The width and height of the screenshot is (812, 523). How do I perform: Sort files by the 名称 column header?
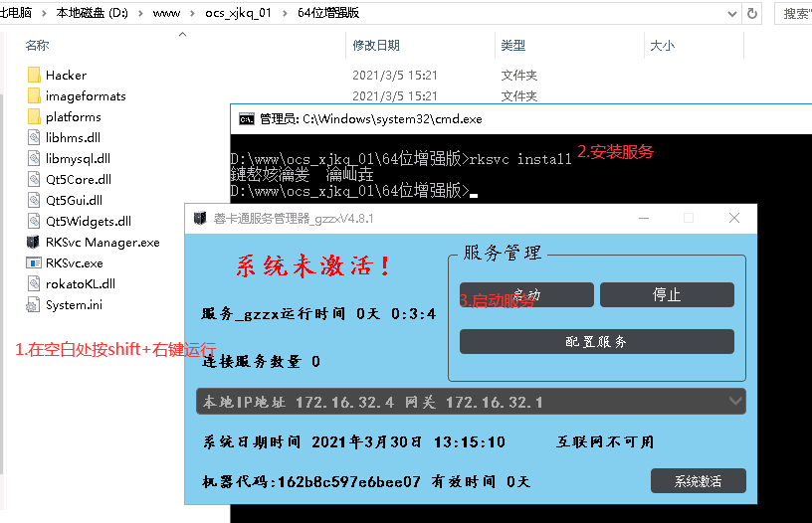[37, 46]
